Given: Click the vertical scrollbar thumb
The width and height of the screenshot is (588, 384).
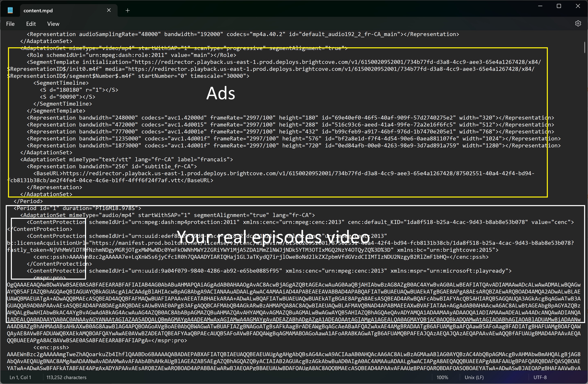Looking at the screenshot, I should click(x=584, y=47).
